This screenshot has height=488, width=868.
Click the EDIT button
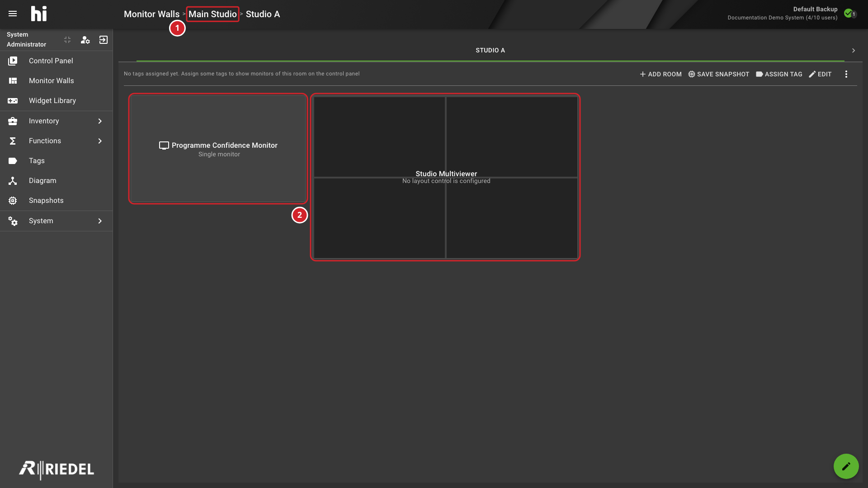coord(820,74)
